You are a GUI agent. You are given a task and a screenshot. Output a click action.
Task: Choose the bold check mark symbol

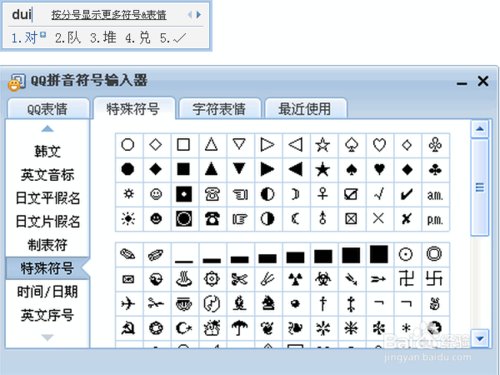click(x=407, y=194)
